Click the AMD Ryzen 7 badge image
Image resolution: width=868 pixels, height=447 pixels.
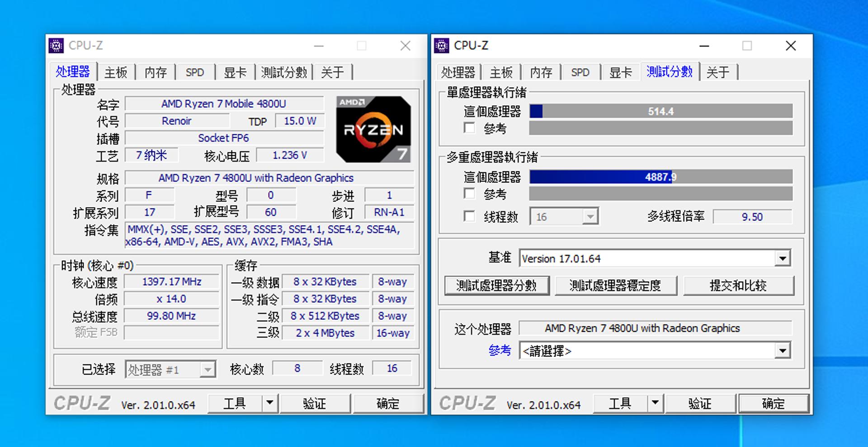[373, 129]
